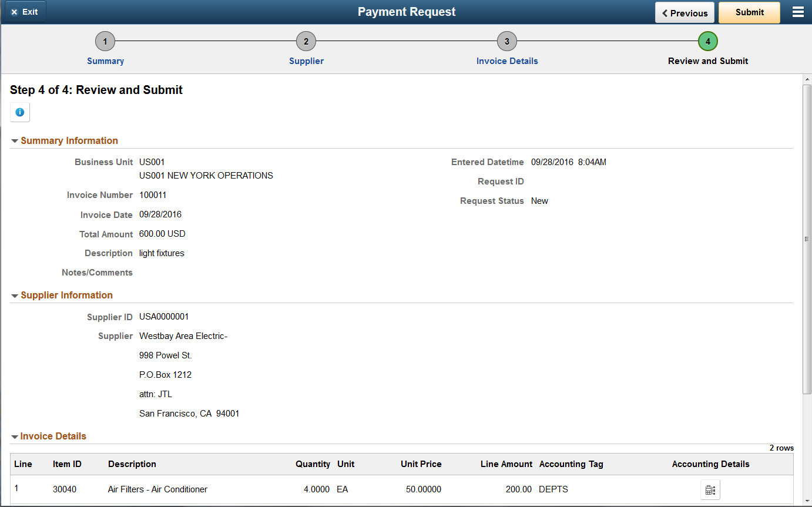Click 'P.O.Box 1212' address line
This screenshot has height=507, width=812.
click(166, 375)
